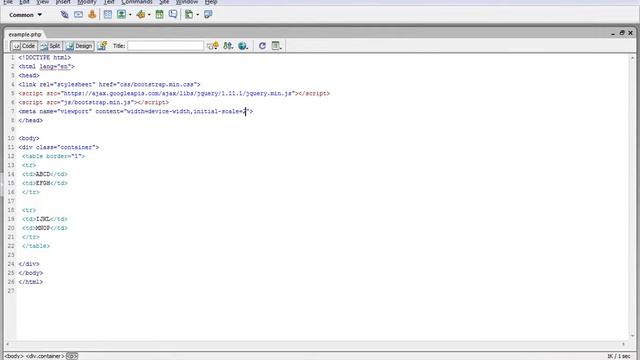
Task: Select the example.php document tab
Action: click(x=24, y=34)
